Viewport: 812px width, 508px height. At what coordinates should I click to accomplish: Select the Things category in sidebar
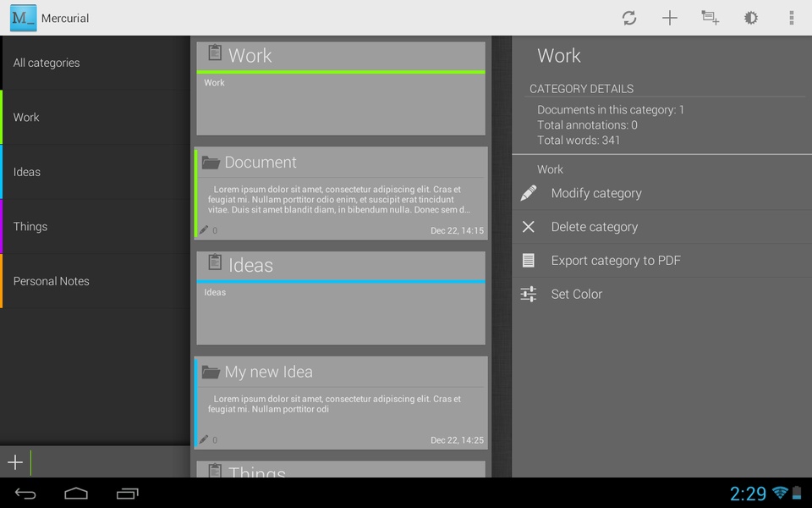click(x=96, y=227)
